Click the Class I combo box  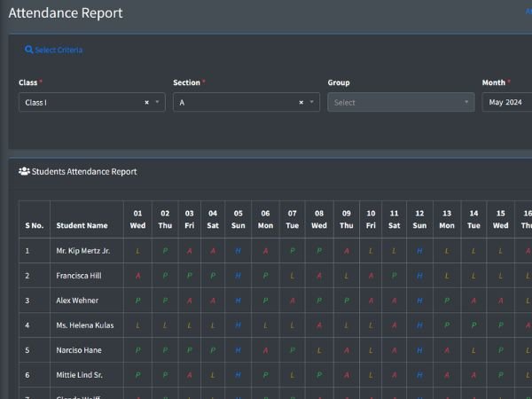[92, 102]
